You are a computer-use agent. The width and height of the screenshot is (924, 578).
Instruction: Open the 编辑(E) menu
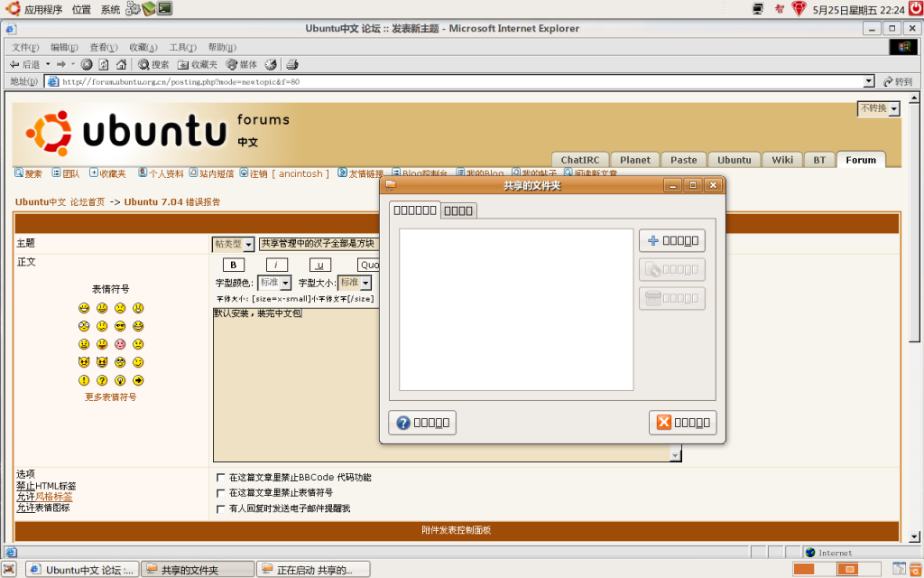[64, 47]
